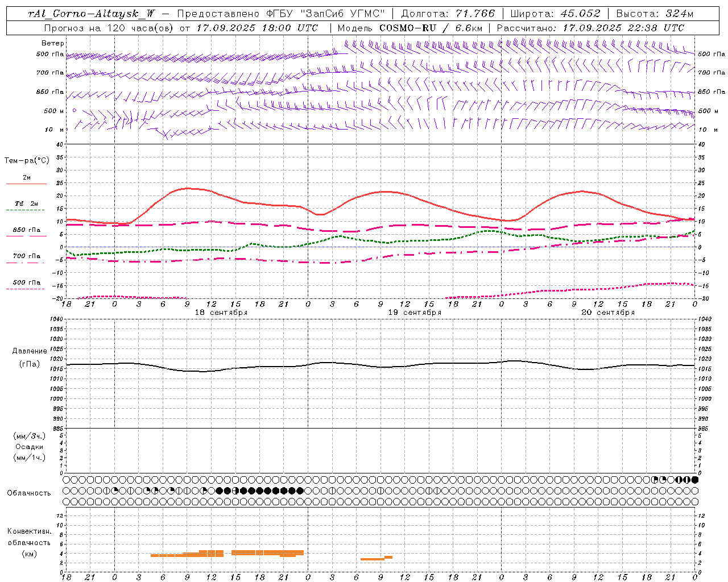Click the Широта: 45.052 header value
The width and height of the screenshot is (728, 582).
pos(555,14)
